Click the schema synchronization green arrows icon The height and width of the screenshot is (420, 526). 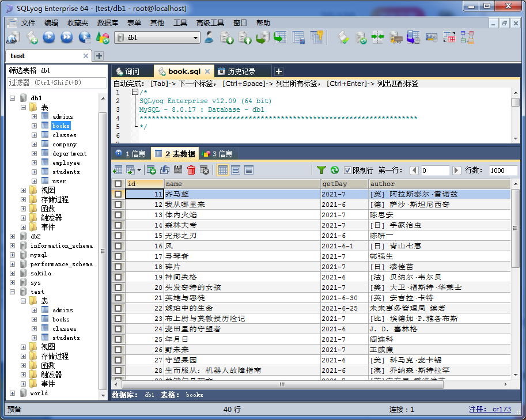378,37
